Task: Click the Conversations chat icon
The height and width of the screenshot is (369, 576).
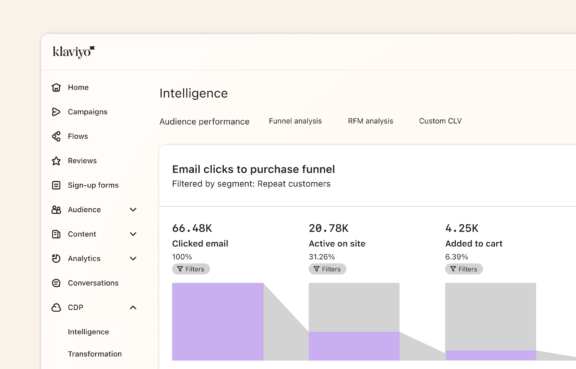Action: click(56, 283)
